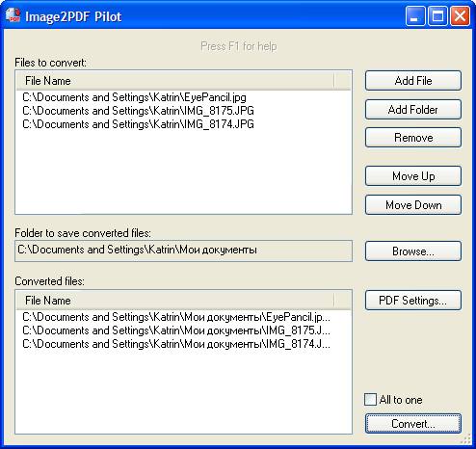
Task: Open PDF Settings dialog
Action: 413,301
